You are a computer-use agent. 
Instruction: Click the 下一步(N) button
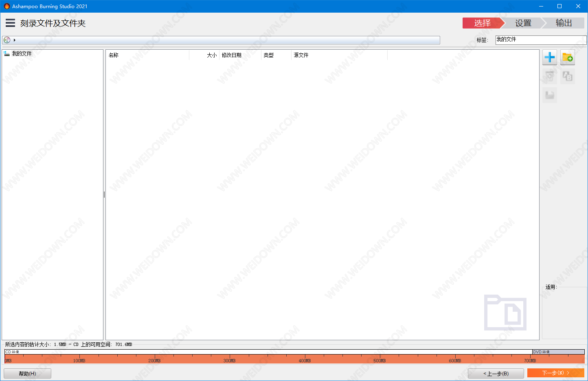click(555, 373)
